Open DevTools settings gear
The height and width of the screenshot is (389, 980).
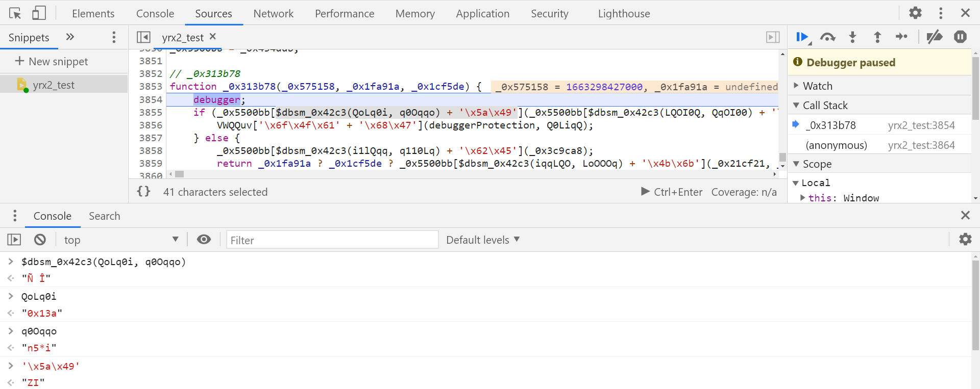916,13
